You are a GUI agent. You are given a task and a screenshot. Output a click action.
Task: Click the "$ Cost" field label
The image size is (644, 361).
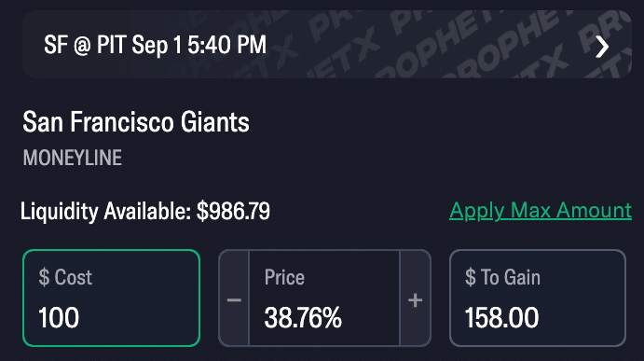click(x=65, y=277)
